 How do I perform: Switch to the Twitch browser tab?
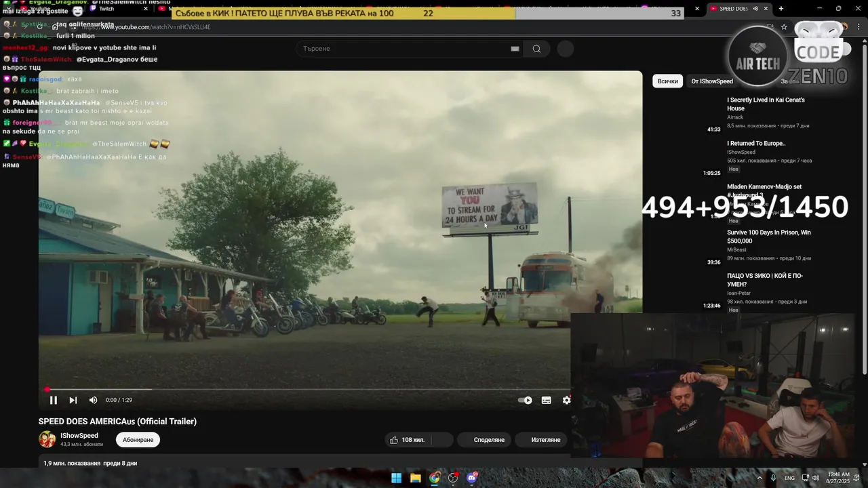pyautogui.click(x=119, y=9)
